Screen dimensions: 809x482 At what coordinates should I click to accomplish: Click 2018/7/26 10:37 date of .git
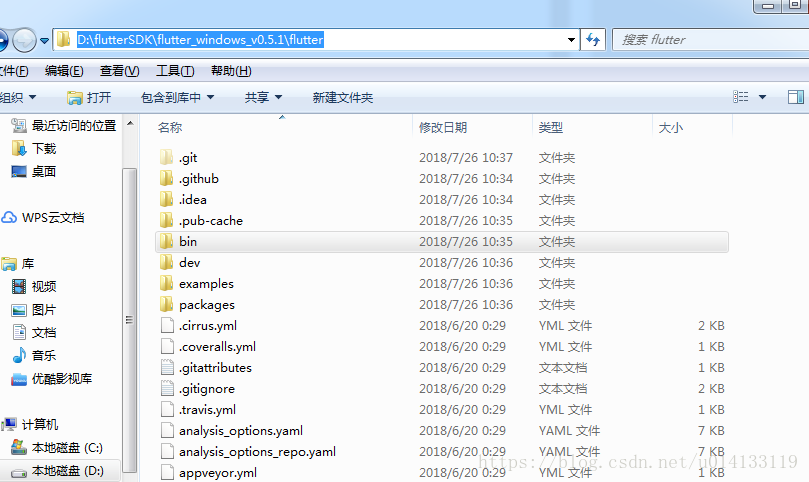coord(466,157)
